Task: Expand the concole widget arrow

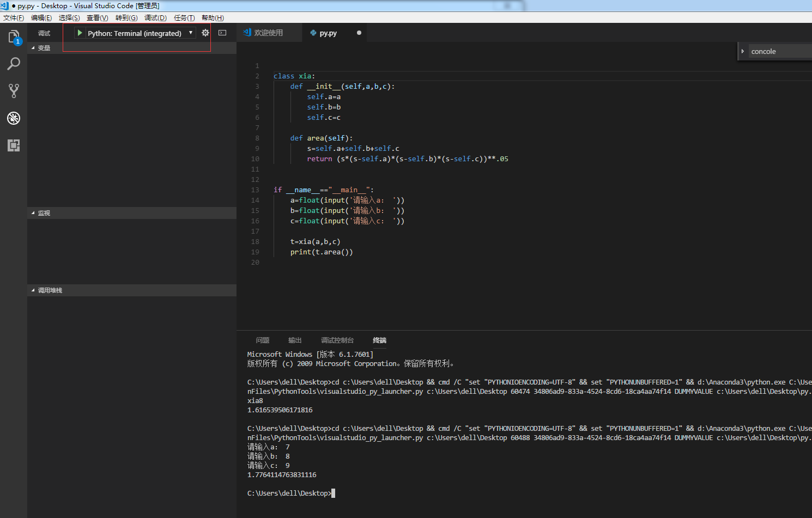Action: [x=743, y=51]
